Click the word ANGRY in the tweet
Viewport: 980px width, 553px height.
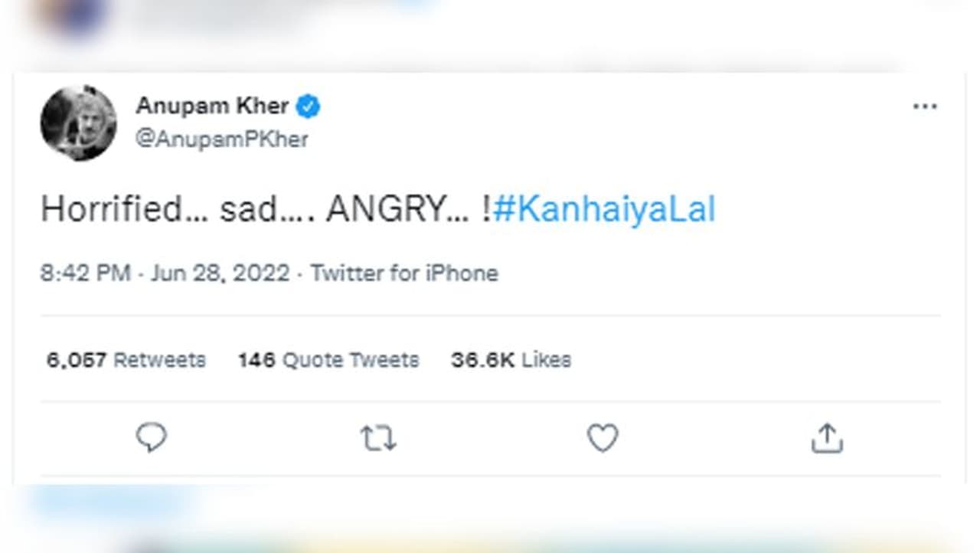(385, 209)
